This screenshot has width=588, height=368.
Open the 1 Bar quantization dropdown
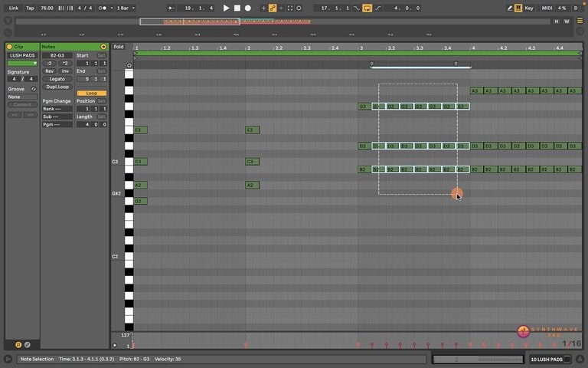[126, 8]
